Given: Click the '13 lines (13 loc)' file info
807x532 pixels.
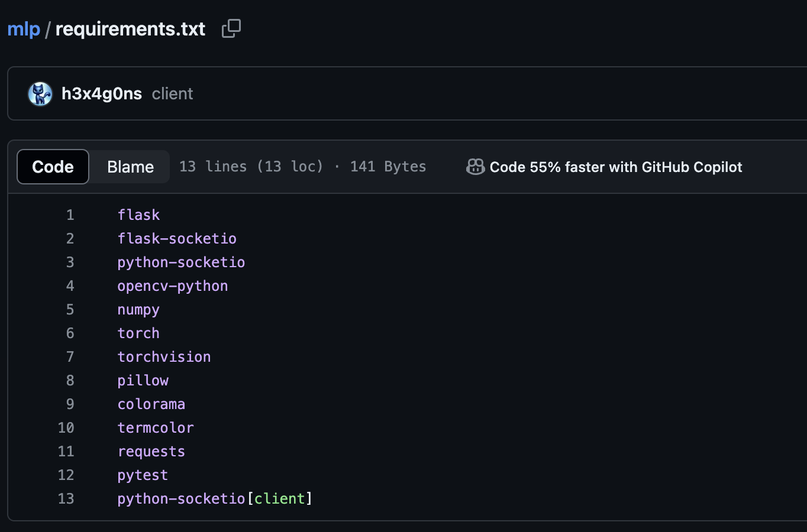Looking at the screenshot, I should click(251, 167).
